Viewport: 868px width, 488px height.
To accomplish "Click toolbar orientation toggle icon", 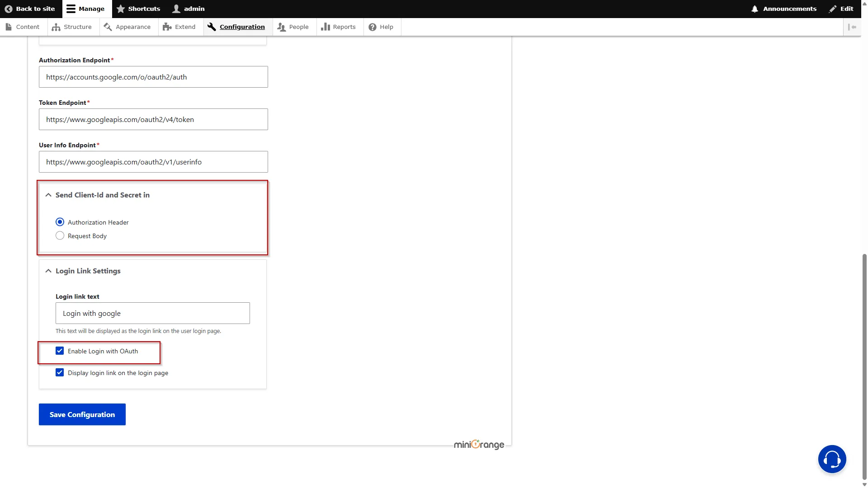I will pyautogui.click(x=852, y=27).
